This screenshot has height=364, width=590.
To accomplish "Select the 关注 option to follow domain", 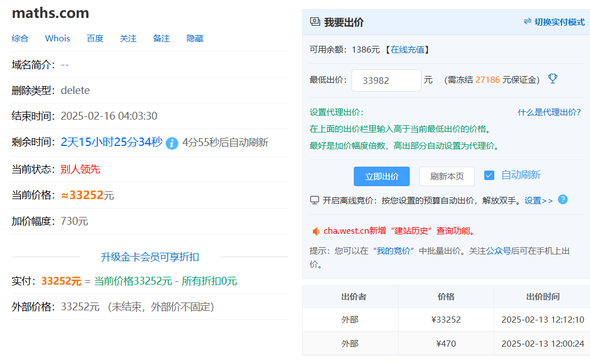I will point(128,39).
